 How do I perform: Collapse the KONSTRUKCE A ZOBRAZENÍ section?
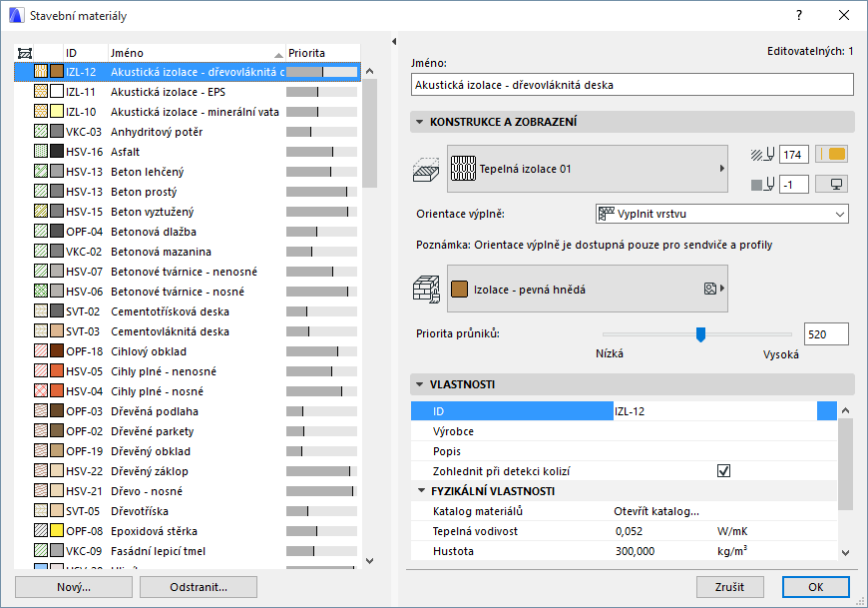coord(420,122)
